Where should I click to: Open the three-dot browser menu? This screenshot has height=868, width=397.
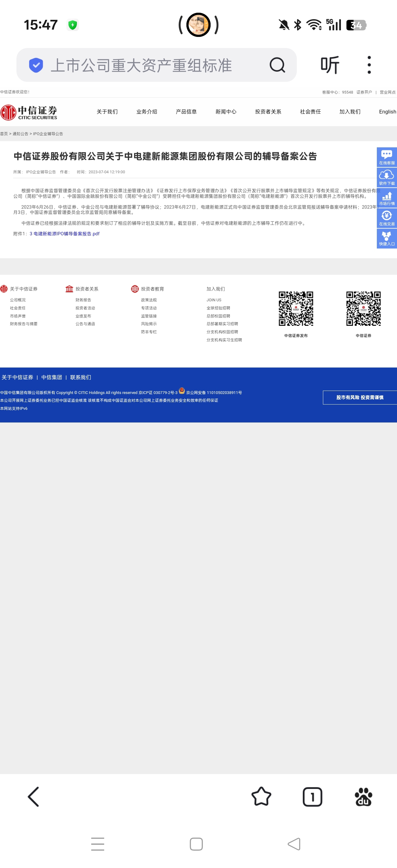(x=369, y=65)
